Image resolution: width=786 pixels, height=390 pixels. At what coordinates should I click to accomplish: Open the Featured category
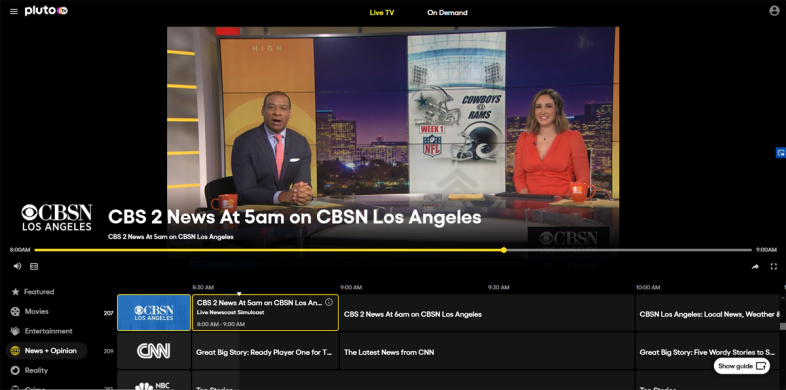point(39,292)
